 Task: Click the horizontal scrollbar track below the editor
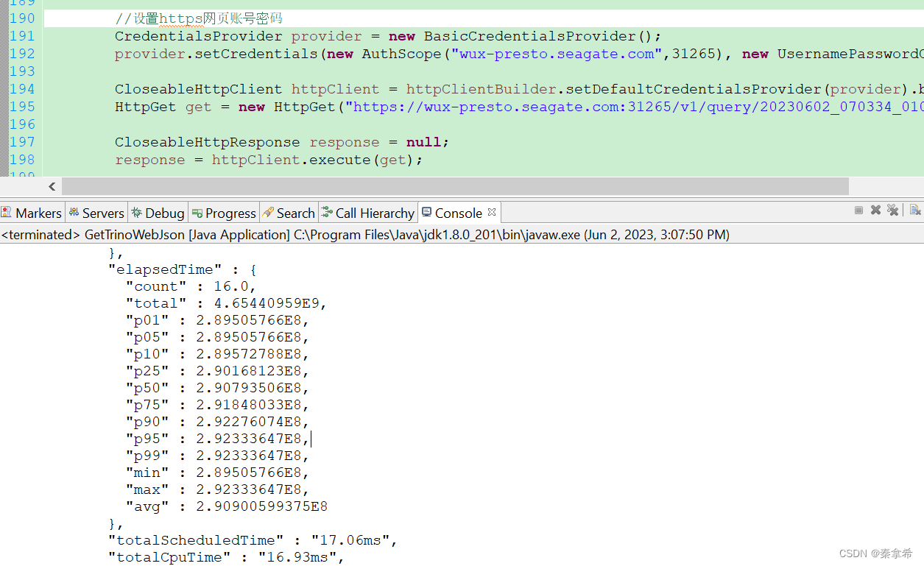[x=442, y=186]
